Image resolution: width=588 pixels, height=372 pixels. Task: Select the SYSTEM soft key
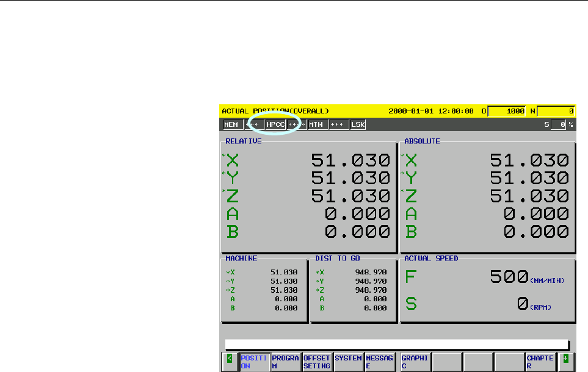pyautogui.click(x=348, y=362)
